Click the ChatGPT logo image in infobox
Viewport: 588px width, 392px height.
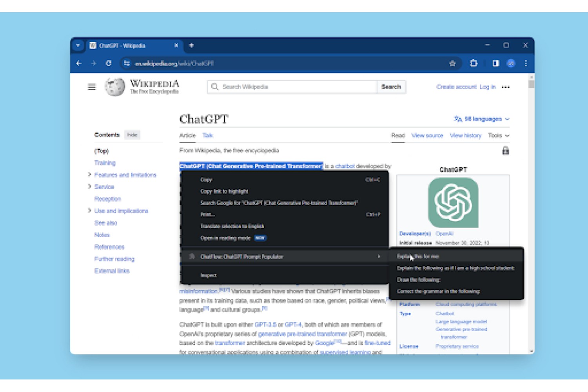click(x=453, y=202)
